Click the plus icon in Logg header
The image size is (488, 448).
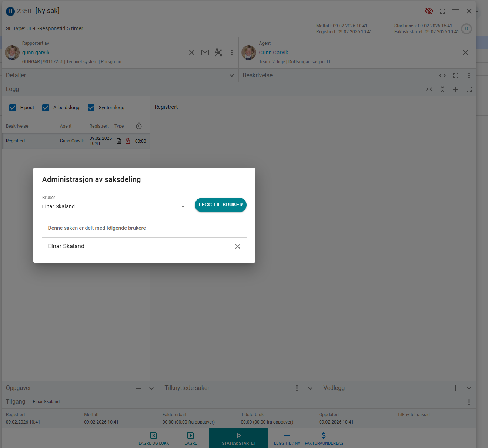click(x=456, y=89)
